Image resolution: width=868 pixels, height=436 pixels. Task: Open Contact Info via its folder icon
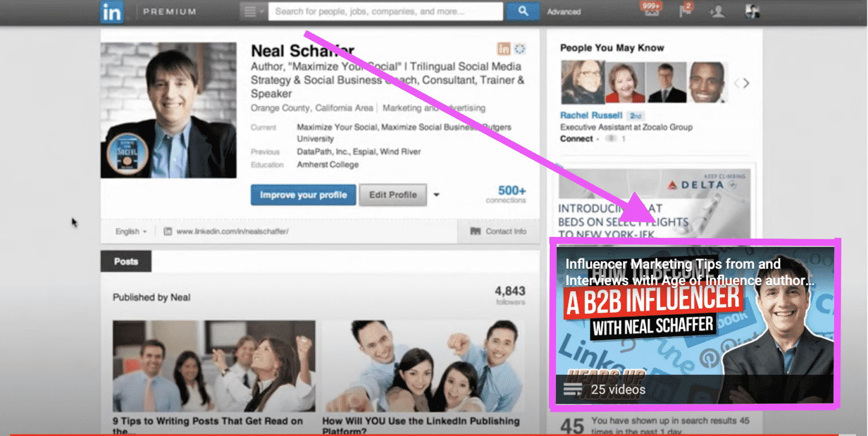click(x=476, y=231)
